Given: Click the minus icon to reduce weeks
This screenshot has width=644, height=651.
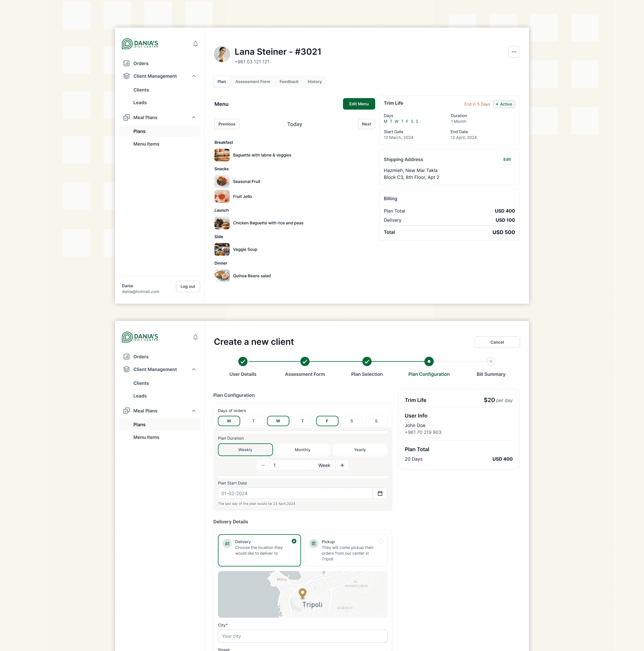Looking at the screenshot, I should click(x=263, y=465).
